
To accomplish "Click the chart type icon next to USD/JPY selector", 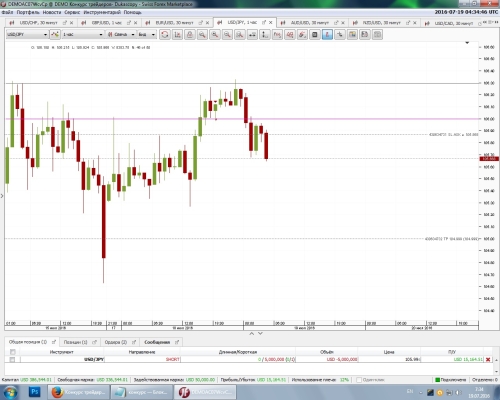I will coord(55,34).
